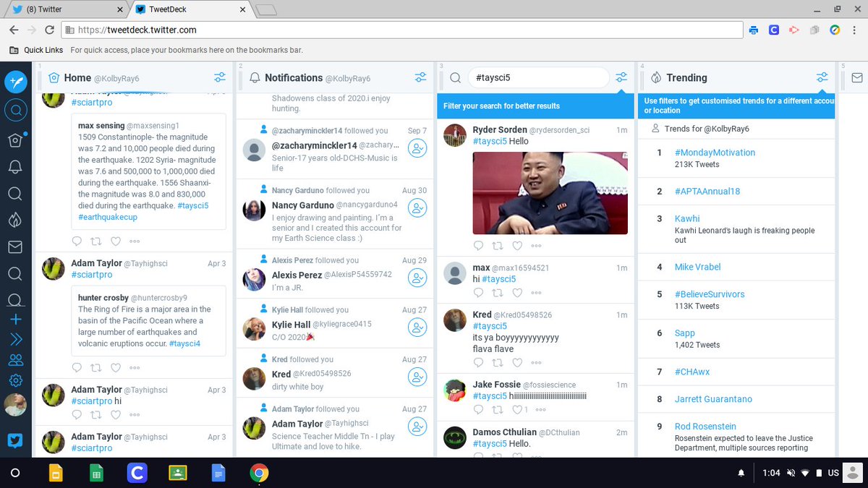Reply to the max sensing earthquake tweet
The image size is (868, 488).
pyautogui.click(x=77, y=241)
